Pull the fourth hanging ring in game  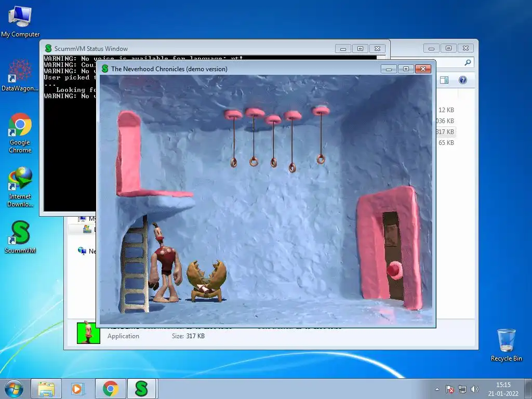coord(292,168)
